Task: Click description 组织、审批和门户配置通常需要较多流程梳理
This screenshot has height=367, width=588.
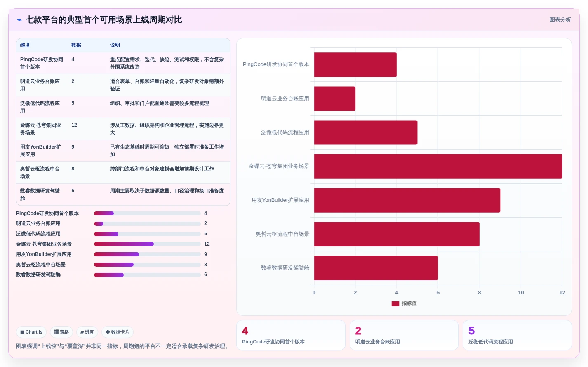Action: (159, 103)
